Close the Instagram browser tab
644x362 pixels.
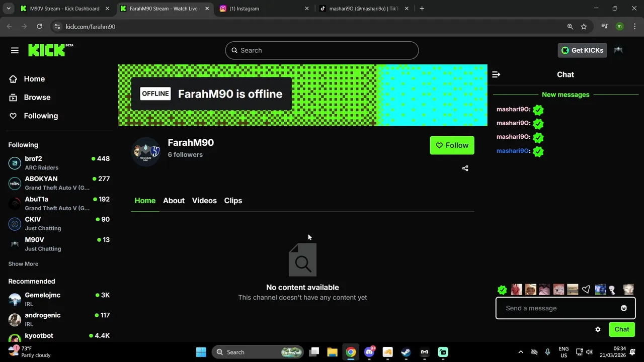pos(307,9)
